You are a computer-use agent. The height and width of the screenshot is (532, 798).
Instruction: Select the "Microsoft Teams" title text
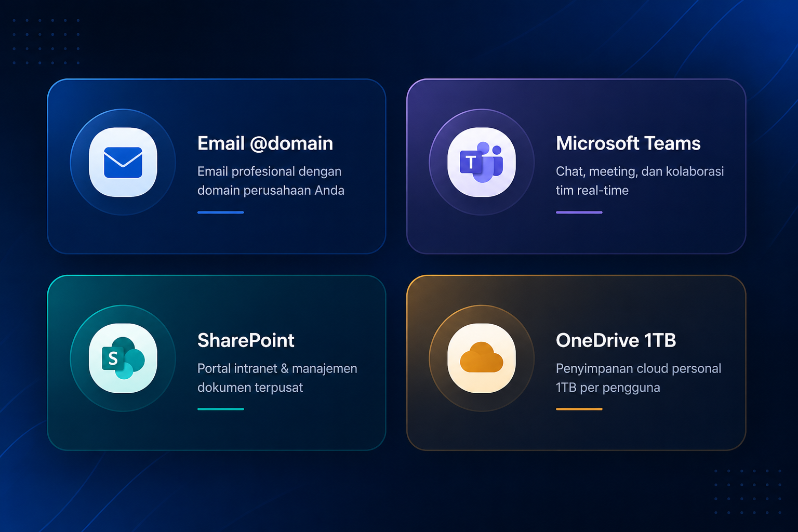[628, 143]
